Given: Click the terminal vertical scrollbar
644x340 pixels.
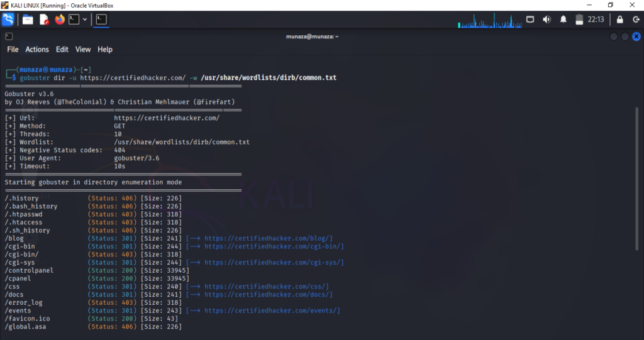Looking at the screenshot, I should click(x=637, y=178).
